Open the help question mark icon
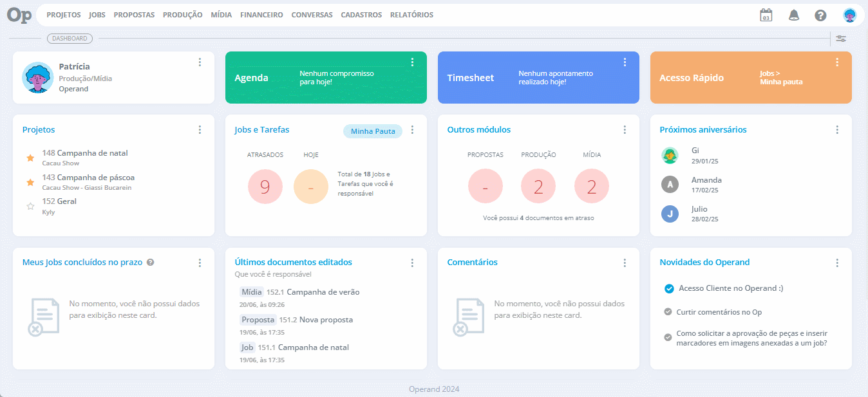 (820, 15)
